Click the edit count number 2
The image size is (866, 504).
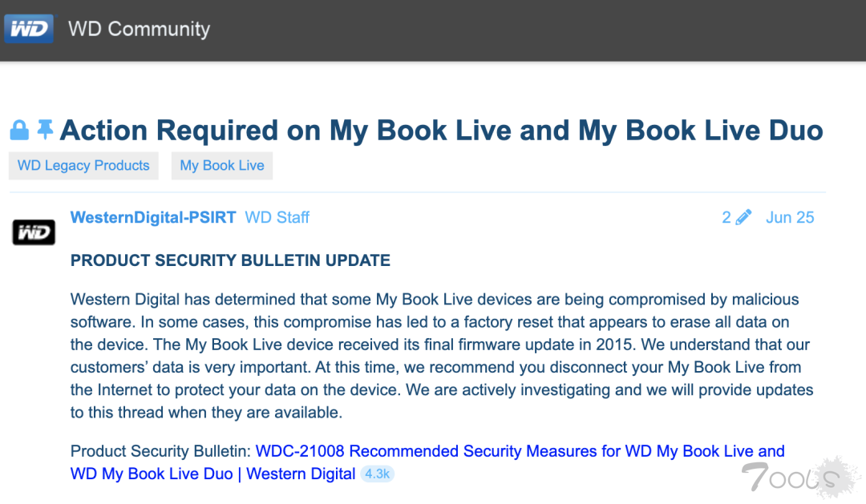tap(726, 217)
